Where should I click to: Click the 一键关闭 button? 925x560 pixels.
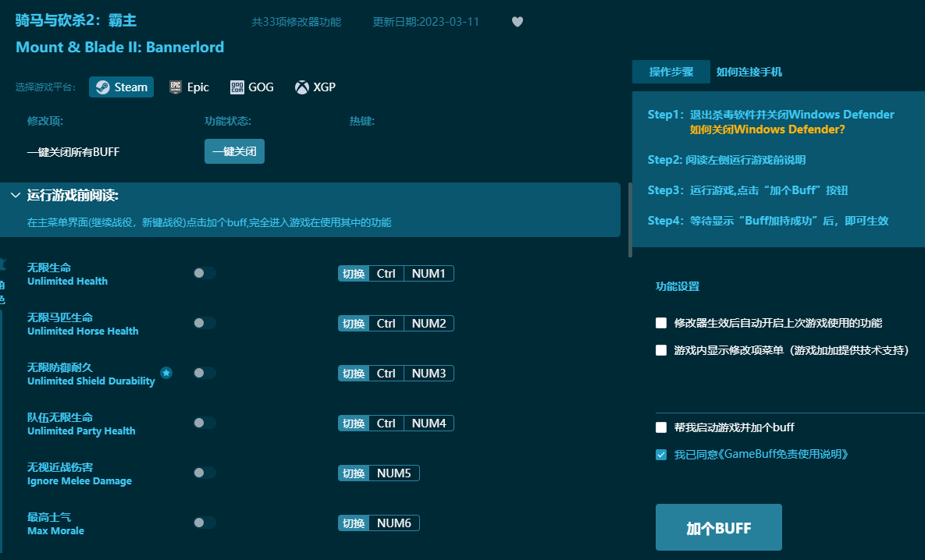234,151
